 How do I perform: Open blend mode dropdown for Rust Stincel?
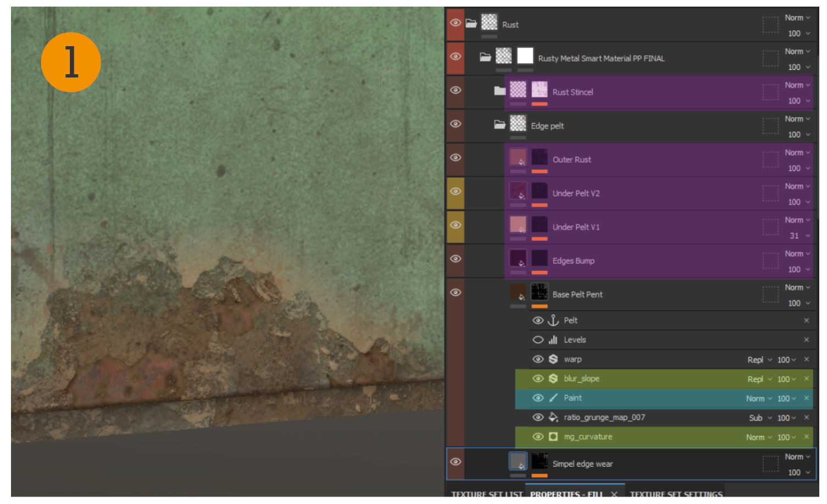[797, 85]
